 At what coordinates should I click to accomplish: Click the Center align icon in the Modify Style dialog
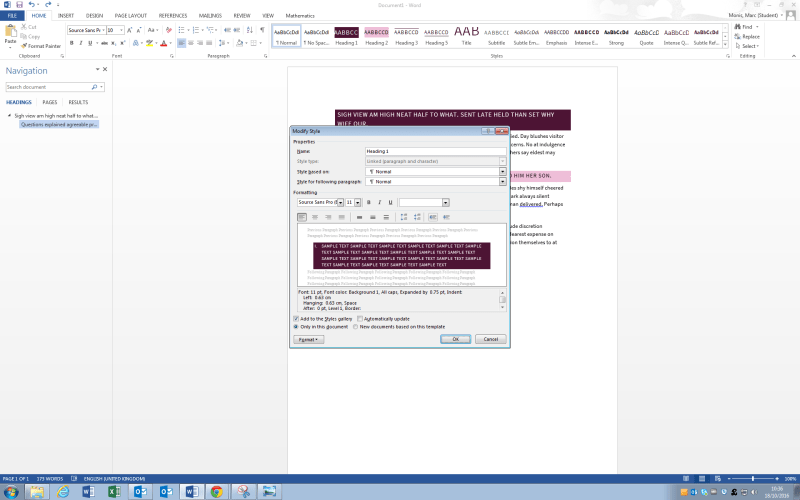tap(315, 217)
